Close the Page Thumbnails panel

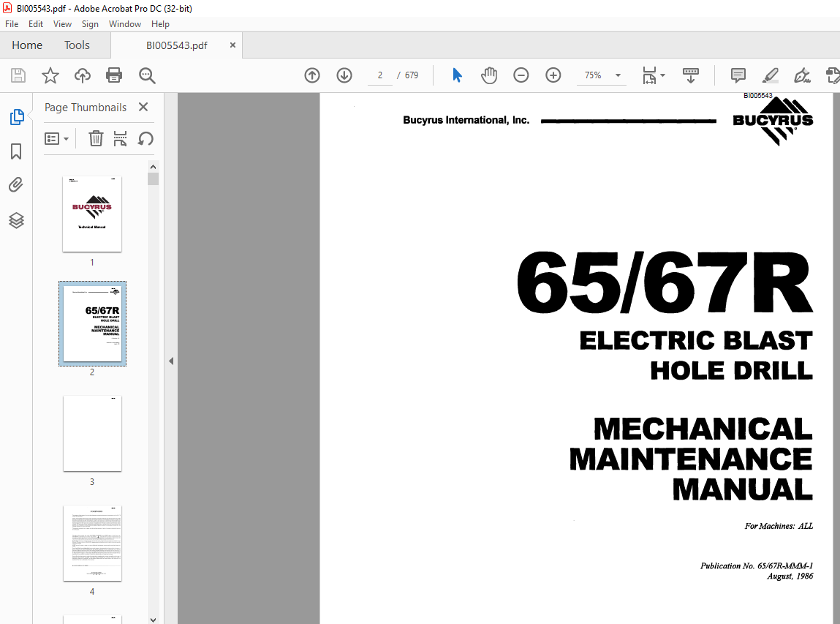point(143,108)
